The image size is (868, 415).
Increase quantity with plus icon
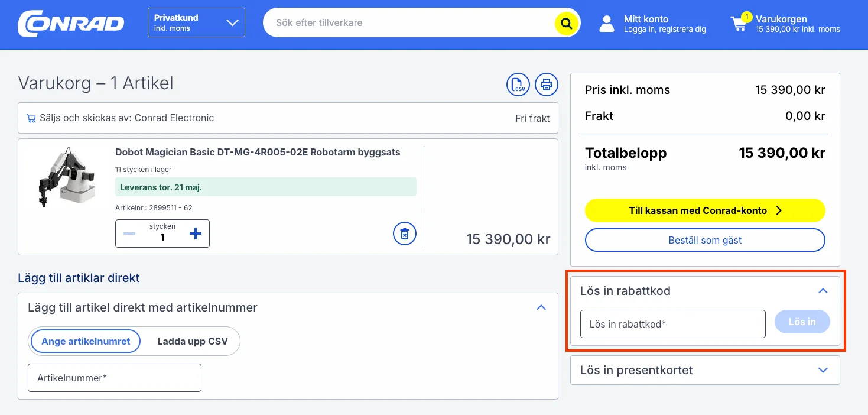[196, 234]
